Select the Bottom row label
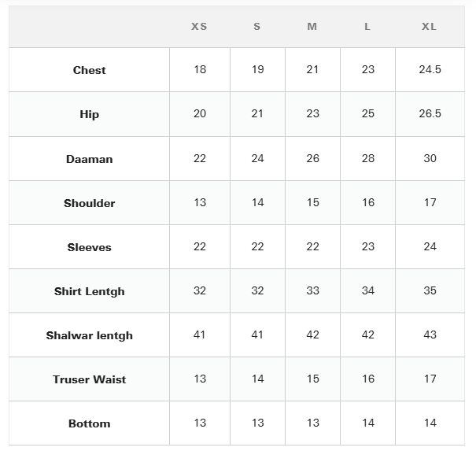This screenshot has height=451, width=476. click(x=89, y=423)
